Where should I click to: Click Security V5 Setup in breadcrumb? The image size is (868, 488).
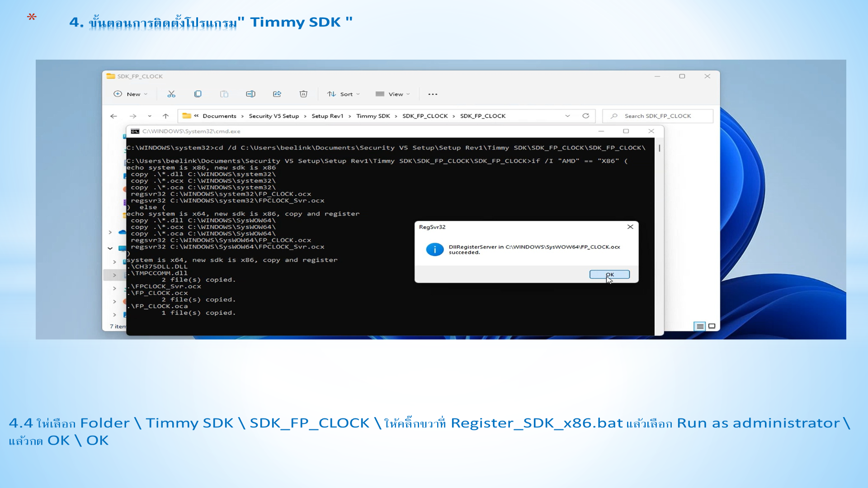click(x=274, y=116)
